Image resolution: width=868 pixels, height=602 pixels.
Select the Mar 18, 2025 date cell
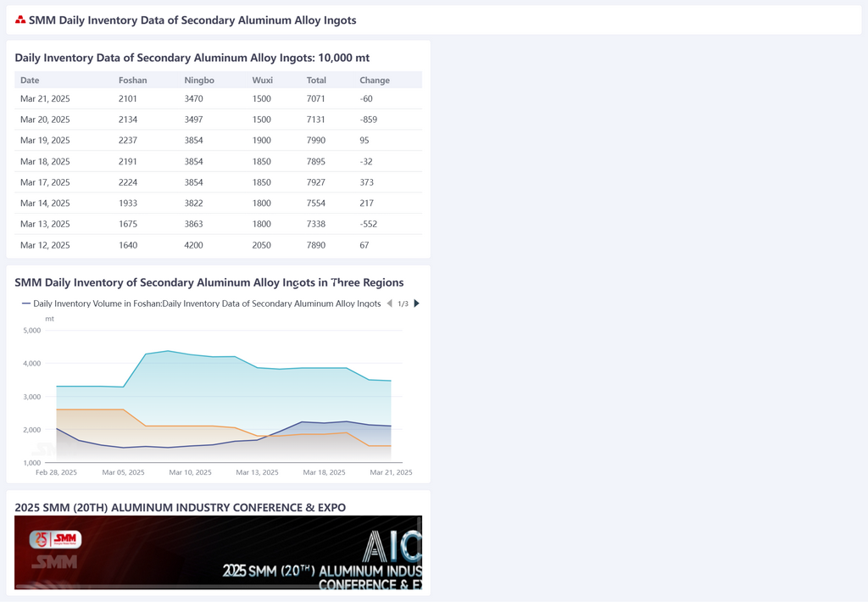46,162
